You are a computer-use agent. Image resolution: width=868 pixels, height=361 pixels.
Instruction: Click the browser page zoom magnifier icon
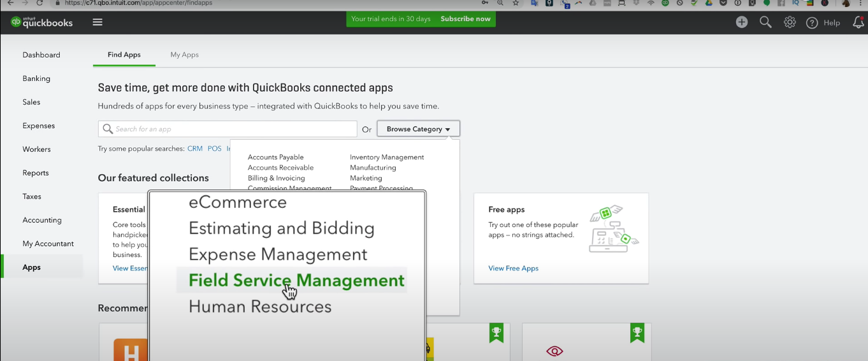(500, 3)
